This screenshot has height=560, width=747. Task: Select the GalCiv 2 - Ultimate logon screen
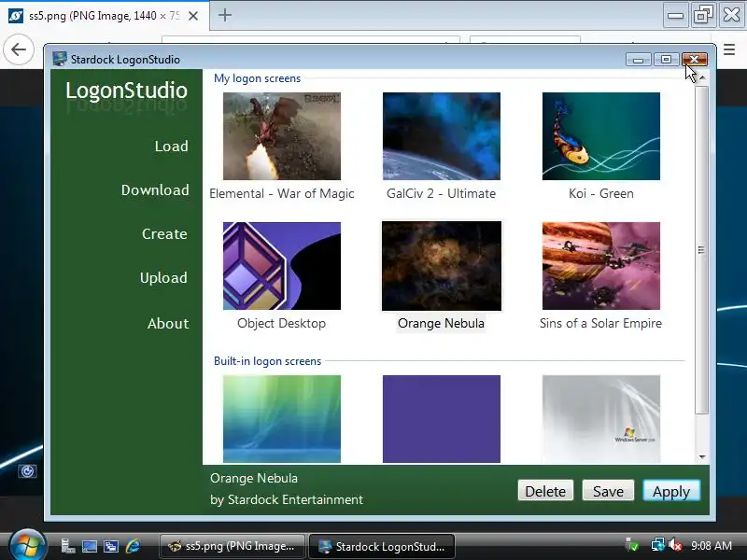coord(442,136)
